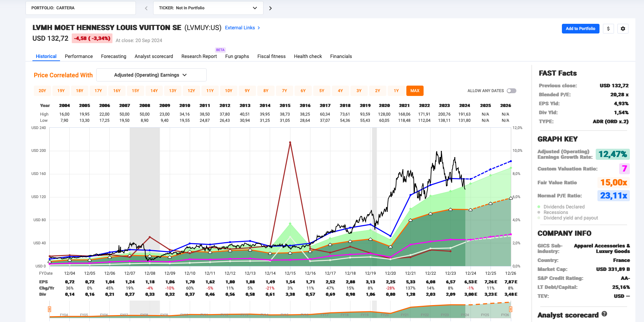Click the 2008 low value 8,90
The image size is (644, 322).
coord(145,120)
